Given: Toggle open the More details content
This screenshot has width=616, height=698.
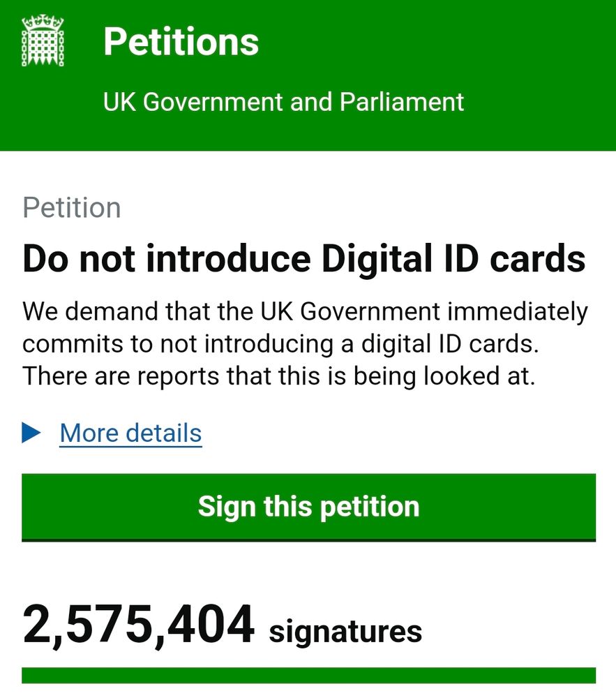Looking at the screenshot, I should click(130, 433).
